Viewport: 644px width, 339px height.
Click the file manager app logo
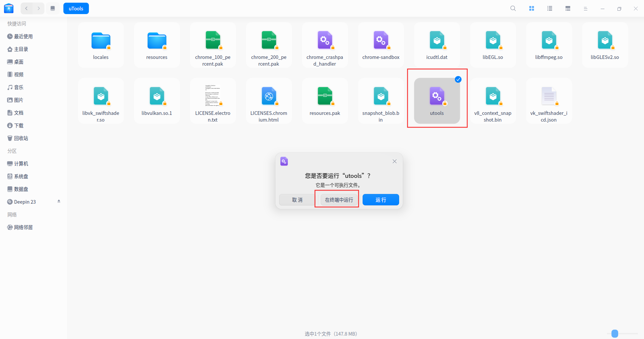[9, 8]
